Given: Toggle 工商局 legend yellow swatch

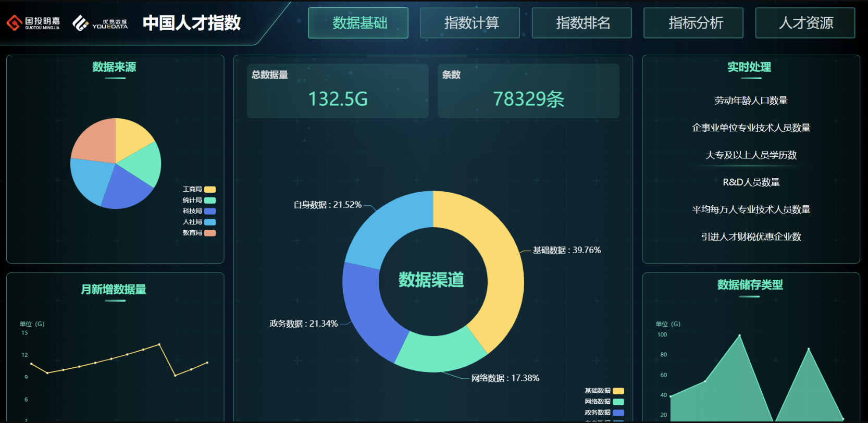Looking at the screenshot, I should tap(210, 190).
